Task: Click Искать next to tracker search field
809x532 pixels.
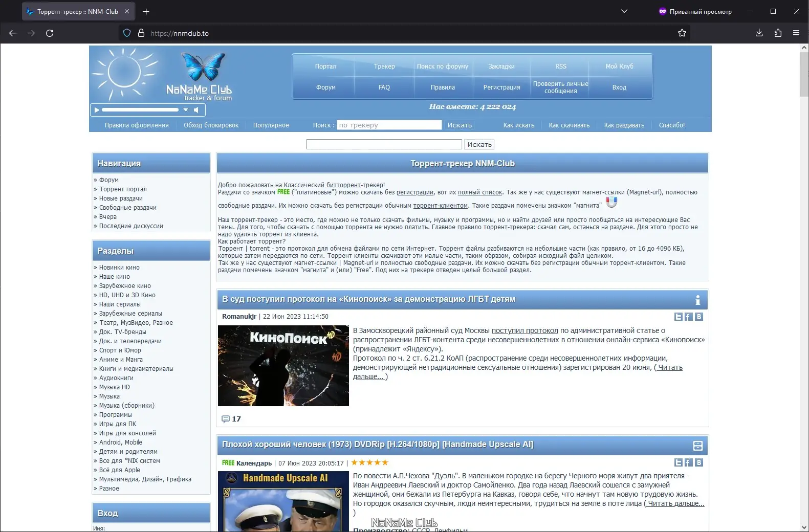Action: point(460,125)
